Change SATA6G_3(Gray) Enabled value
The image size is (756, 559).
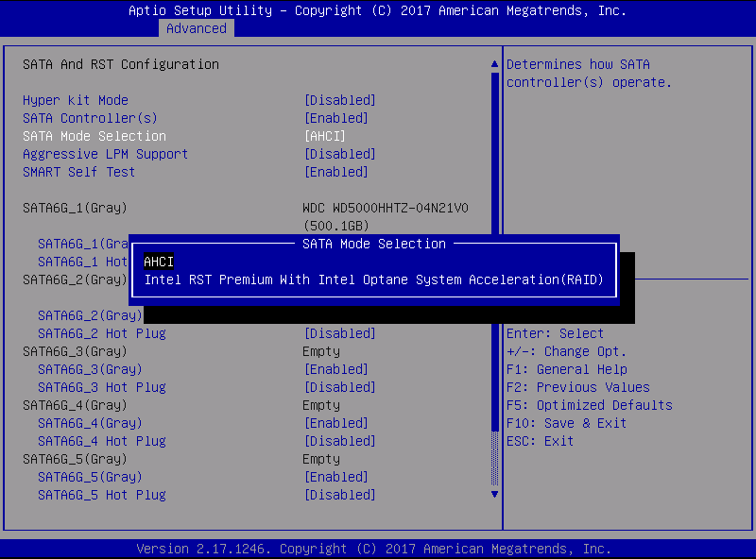[x=336, y=369]
